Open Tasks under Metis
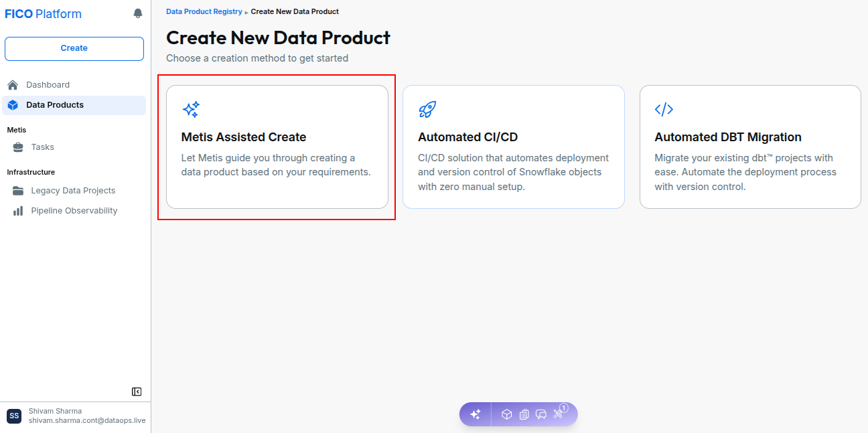 (x=73, y=147)
